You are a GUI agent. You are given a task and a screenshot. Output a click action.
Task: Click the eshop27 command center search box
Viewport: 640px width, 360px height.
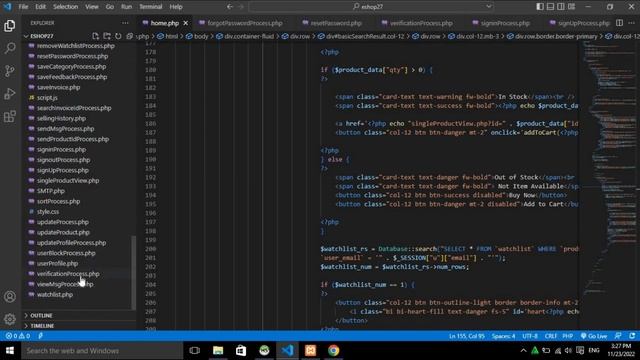[367, 7]
